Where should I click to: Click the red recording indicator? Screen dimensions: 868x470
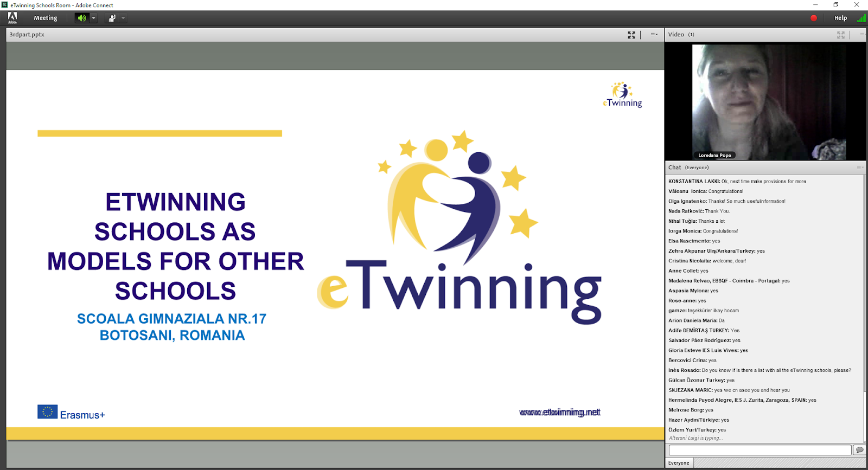pos(814,18)
